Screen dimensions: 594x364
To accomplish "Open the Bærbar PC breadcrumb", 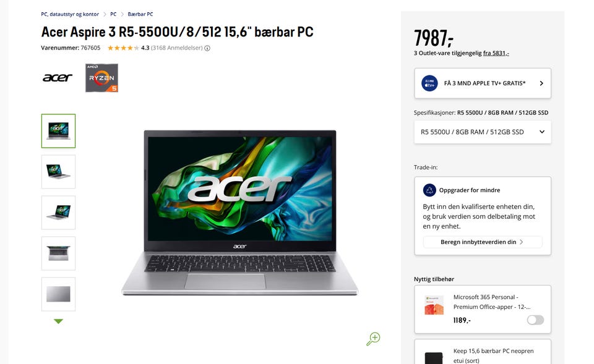I will click(x=140, y=14).
